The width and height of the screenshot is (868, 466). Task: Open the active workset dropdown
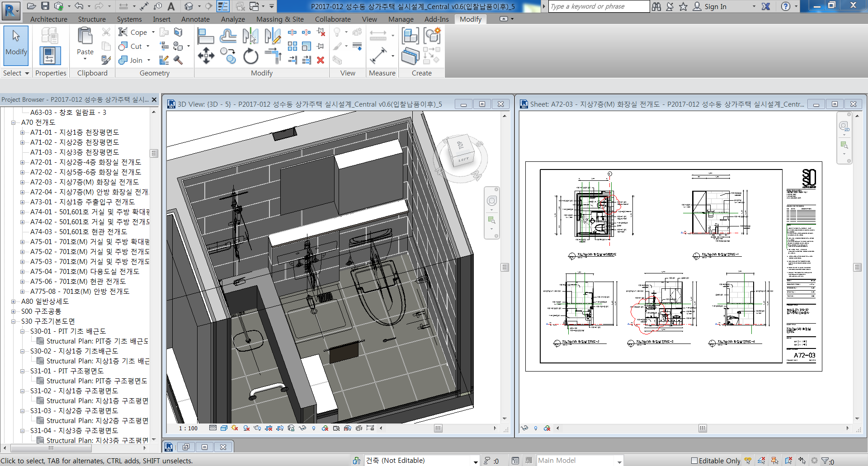476,461
